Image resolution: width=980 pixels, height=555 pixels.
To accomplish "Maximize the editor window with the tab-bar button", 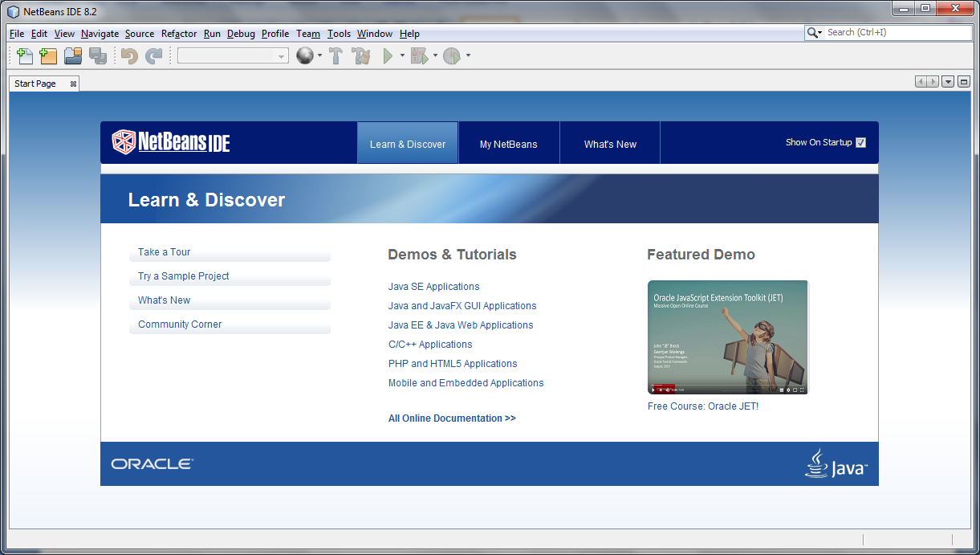I will click(x=963, y=82).
